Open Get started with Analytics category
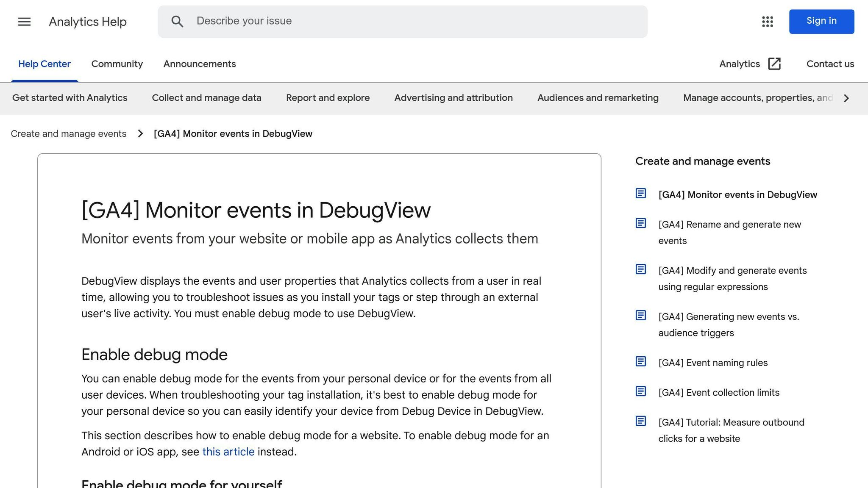This screenshot has height=488, width=868. tap(70, 98)
